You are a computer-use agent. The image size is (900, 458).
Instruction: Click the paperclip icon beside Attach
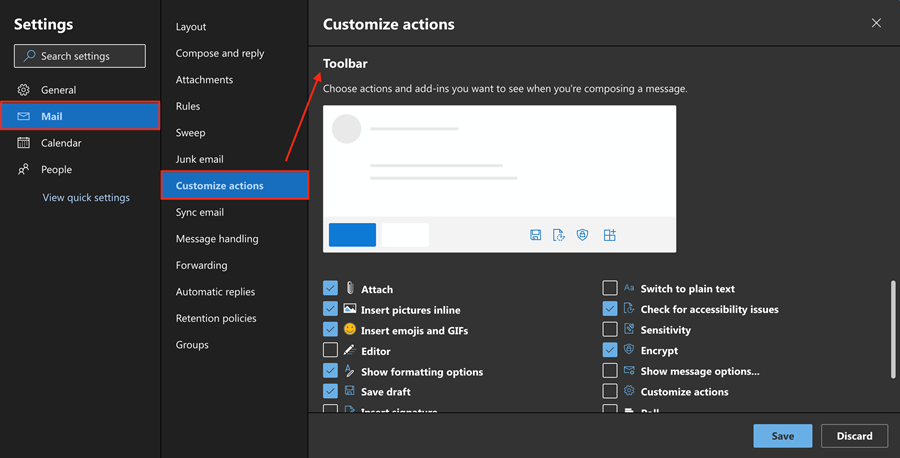coord(350,288)
